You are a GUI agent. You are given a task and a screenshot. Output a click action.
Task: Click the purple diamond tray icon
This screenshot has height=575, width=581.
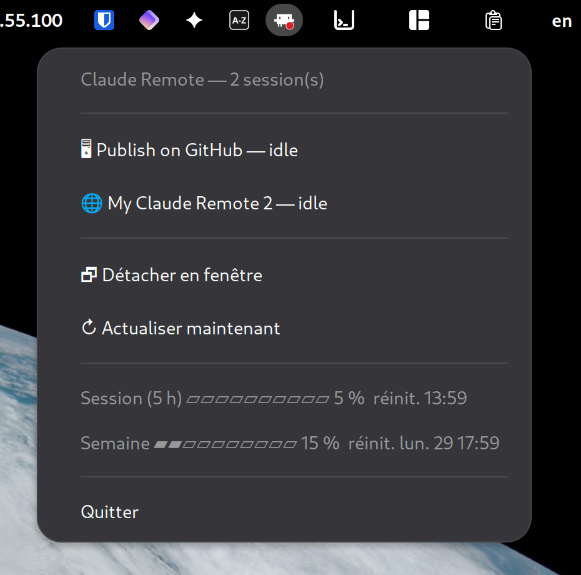coord(149,20)
